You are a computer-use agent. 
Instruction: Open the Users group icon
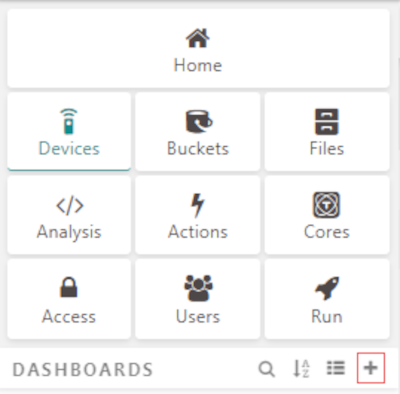(198, 288)
